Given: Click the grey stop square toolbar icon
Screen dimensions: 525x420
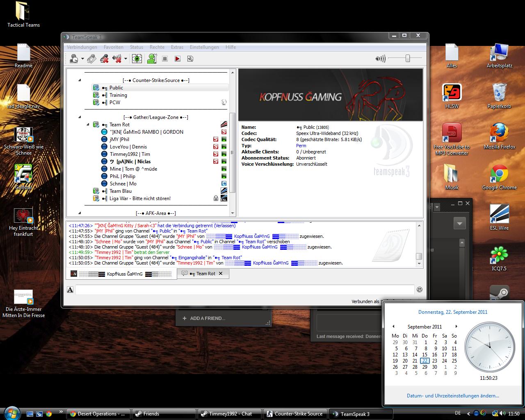Looking at the screenshot, I should coord(165,59).
